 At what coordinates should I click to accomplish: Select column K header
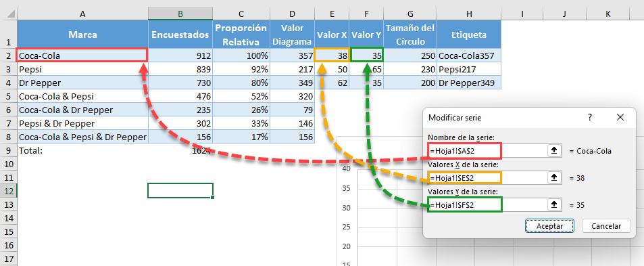[608, 14]
